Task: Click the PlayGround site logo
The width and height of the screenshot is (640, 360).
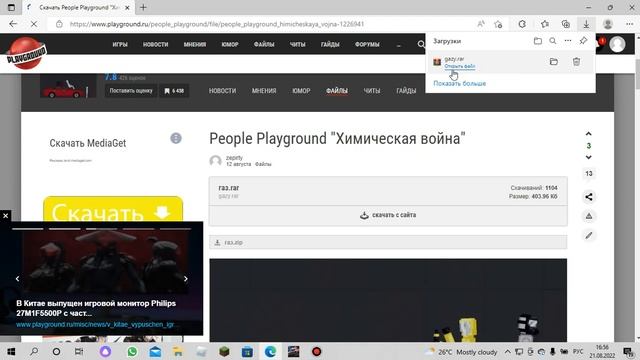Action: 26,53
